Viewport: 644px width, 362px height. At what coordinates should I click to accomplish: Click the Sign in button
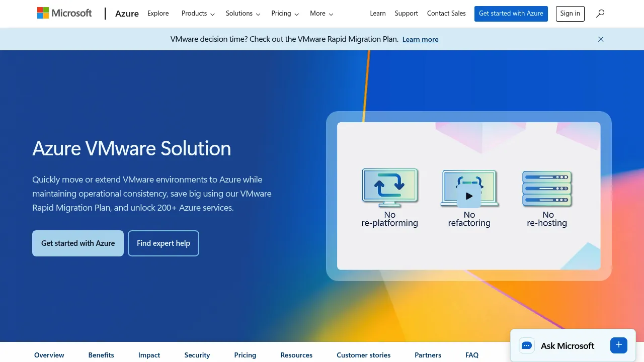(x=570, y=14)
